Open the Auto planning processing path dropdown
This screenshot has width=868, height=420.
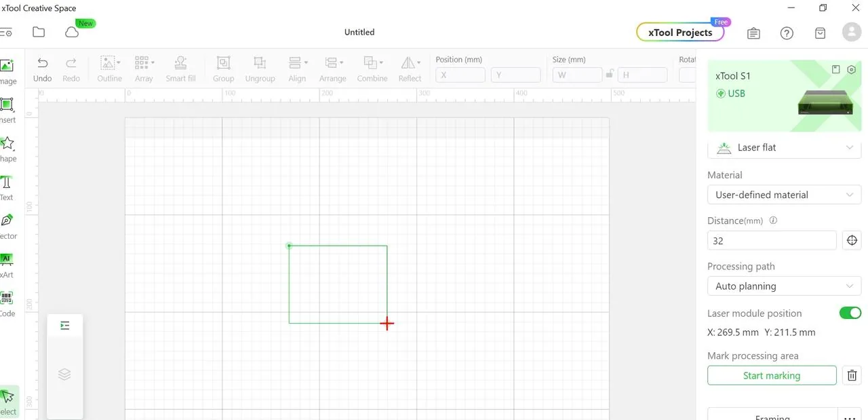coord(785,286)
